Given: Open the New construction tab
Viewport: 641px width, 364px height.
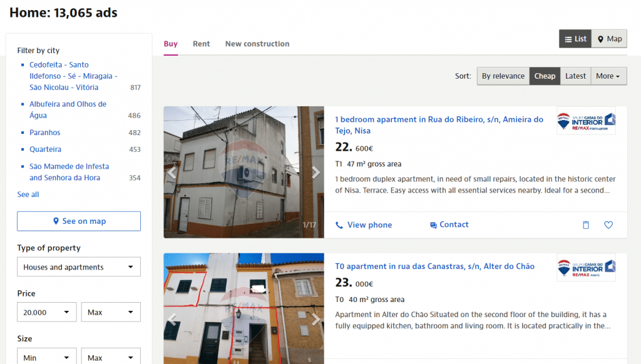Looking at the screenshot, I should click(257, 44).
